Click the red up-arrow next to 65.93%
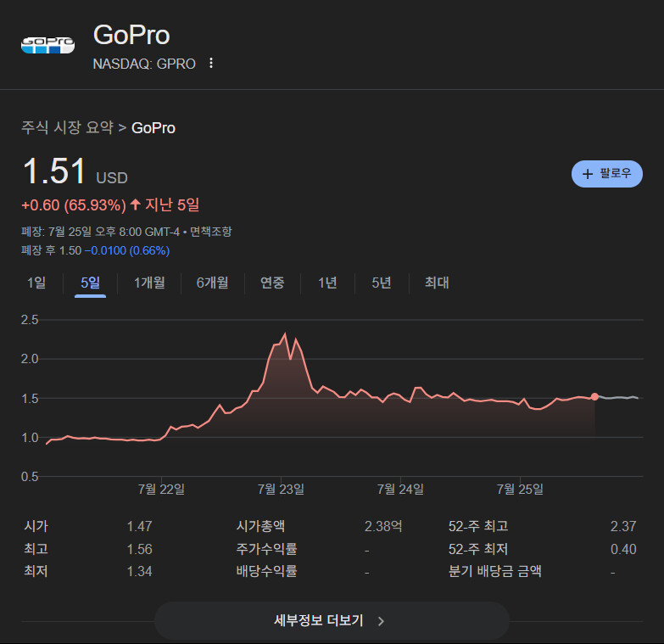664x644 pixels. pyautogui.click(x=136, y=204)
